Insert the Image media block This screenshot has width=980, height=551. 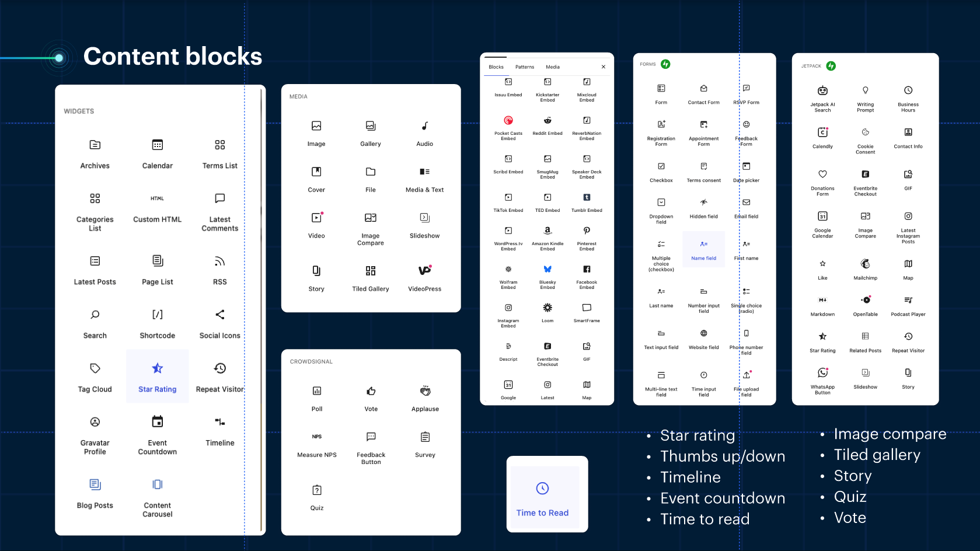click(316, 134)
